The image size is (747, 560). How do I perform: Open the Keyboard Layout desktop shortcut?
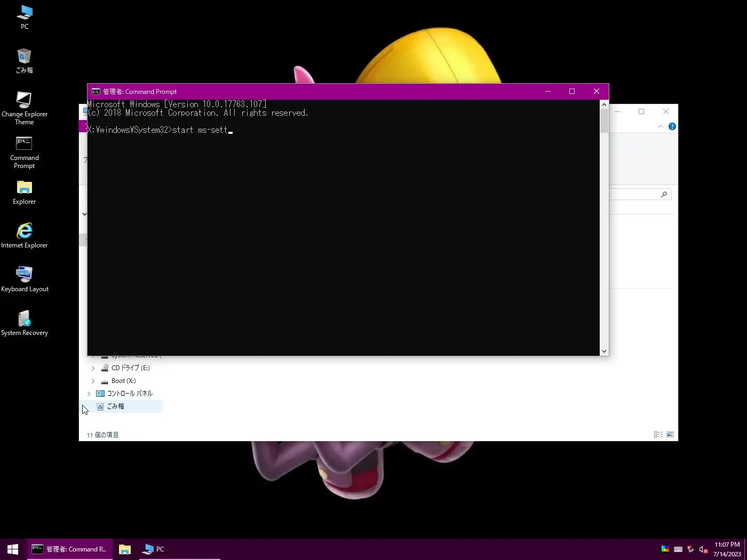click(x=25, y=279)
